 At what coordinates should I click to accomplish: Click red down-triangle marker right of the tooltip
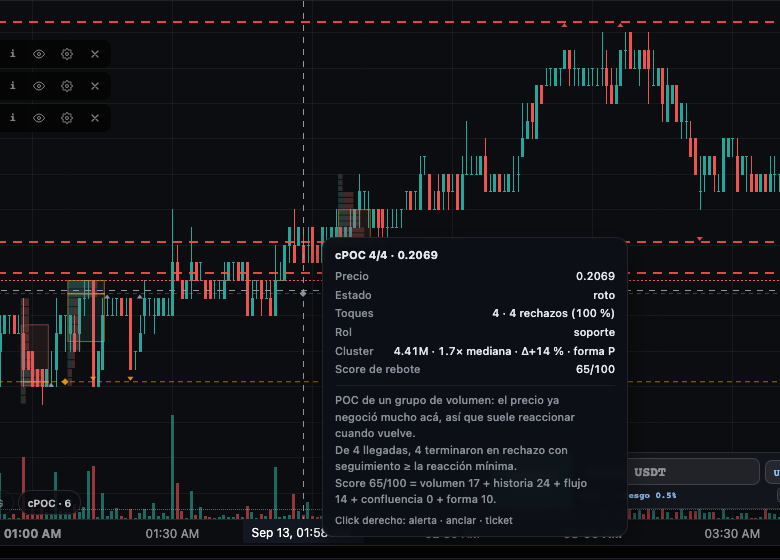click(699, 239)
